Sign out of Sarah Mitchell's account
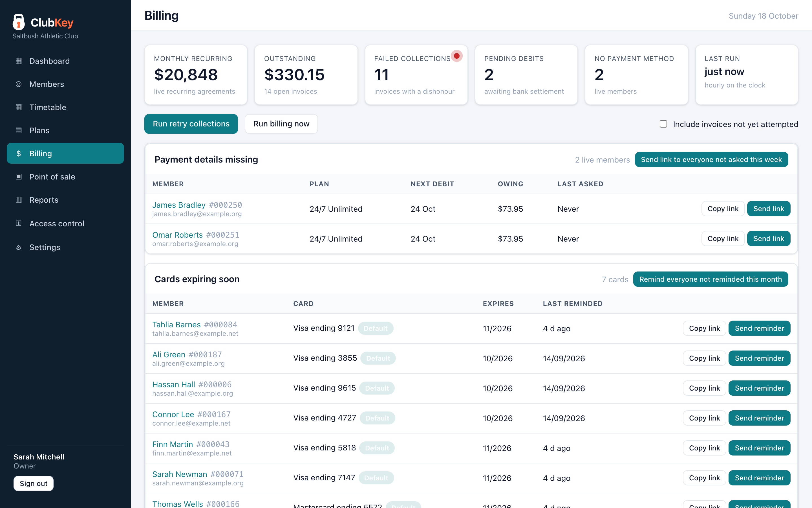This screenshot has height=508, width=812. point(34,483)
